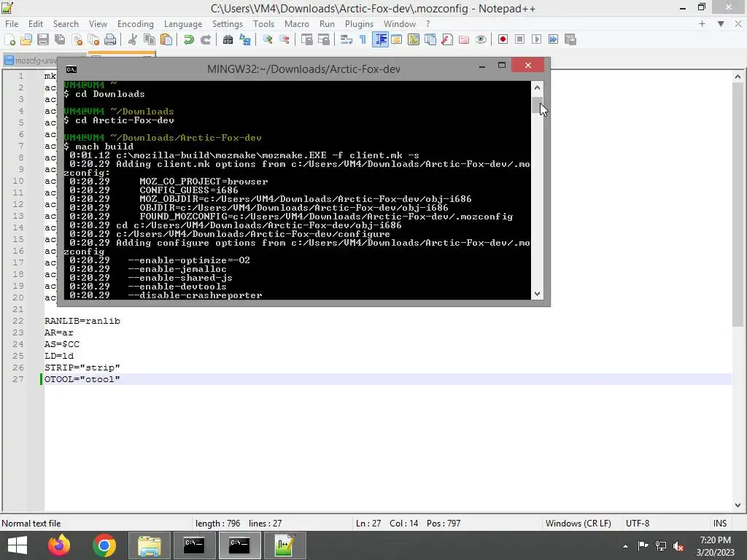
Task: Toggle synchronize horizontal scrolling icon
Action: coord(324,39)
